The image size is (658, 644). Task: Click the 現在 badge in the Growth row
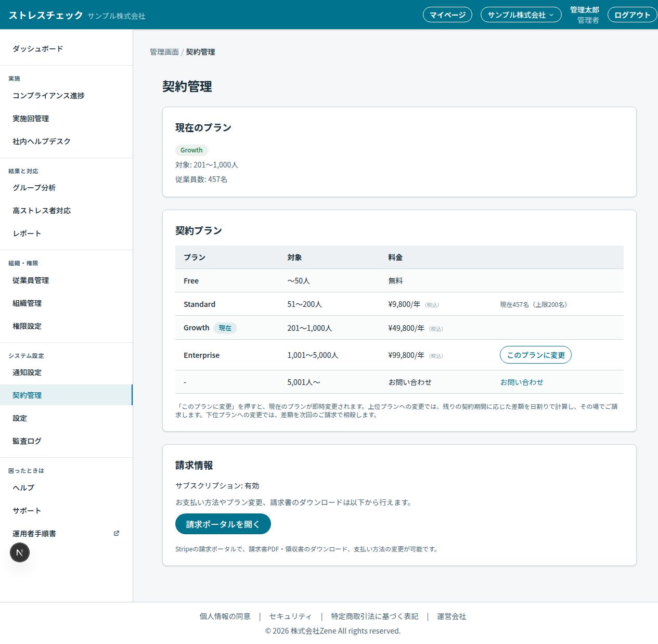[x=225, y=328]
